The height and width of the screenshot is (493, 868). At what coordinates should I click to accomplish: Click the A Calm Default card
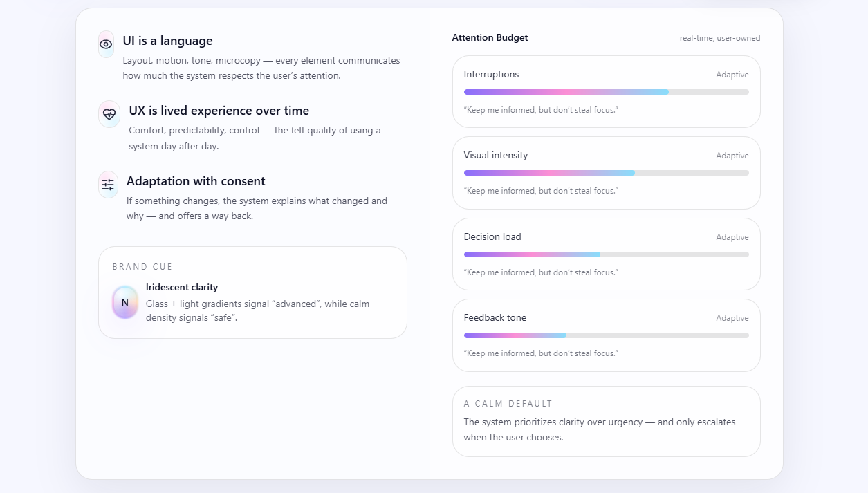tap(606, 421)
